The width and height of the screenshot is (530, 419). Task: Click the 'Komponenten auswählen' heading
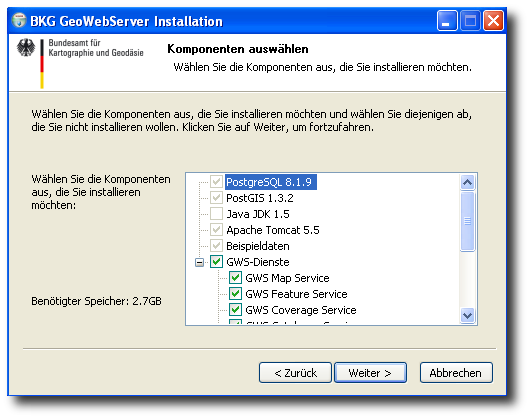(x=238, y=49)
